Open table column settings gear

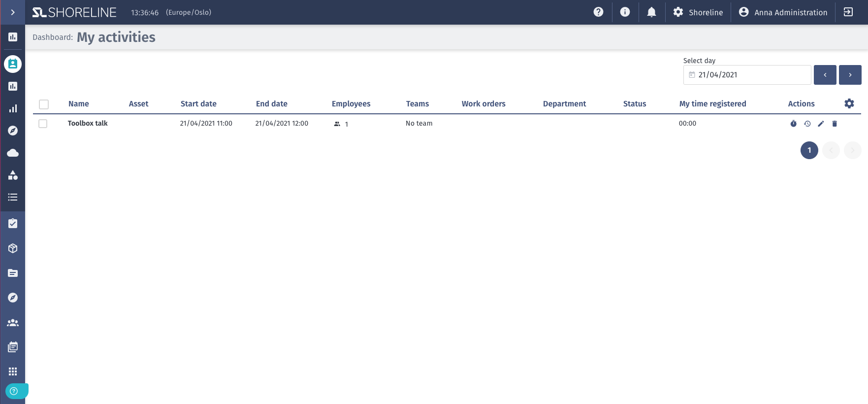coord(849,103)
